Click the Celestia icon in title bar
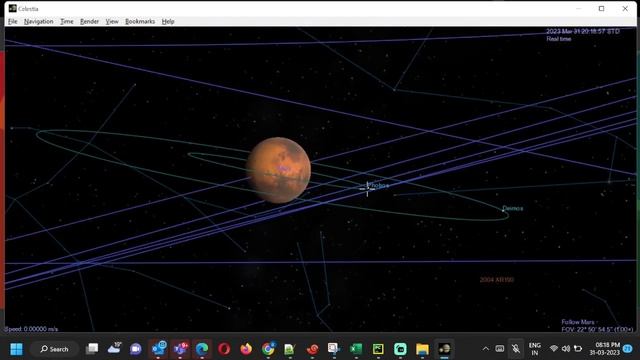Viewport: 640px width, 360px height. (13, 8)
